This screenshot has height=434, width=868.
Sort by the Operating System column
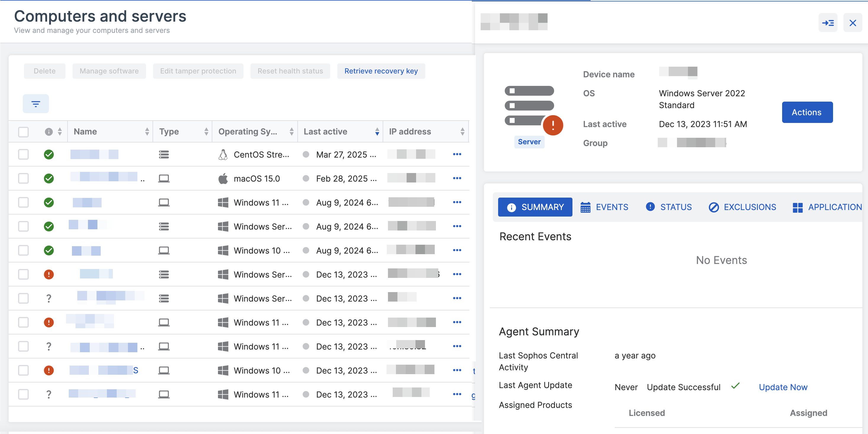(291, 132)
